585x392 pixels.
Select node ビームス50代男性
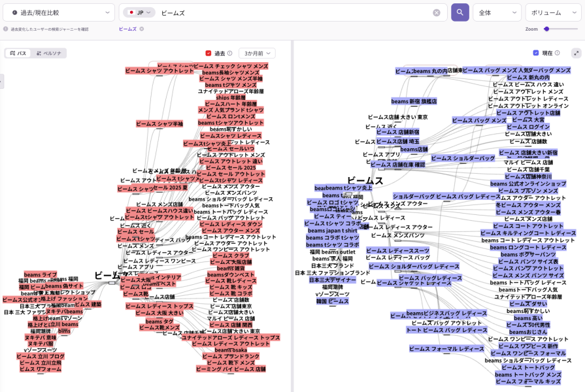coord(528,325)
